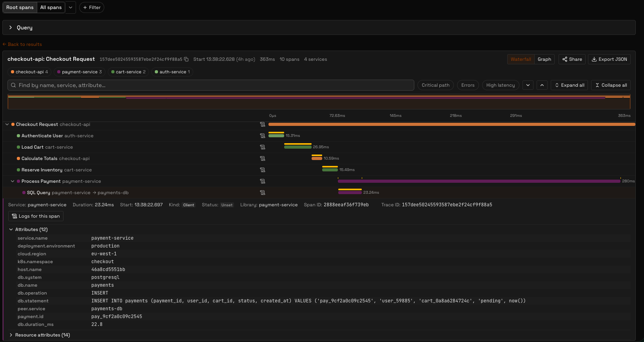Collapse all spans

click(x=611, y=85)
